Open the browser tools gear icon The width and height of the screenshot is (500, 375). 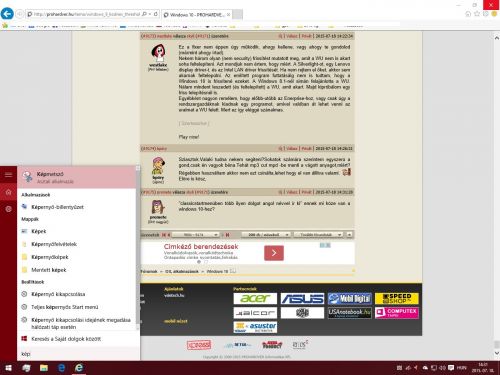pos(486,14)
